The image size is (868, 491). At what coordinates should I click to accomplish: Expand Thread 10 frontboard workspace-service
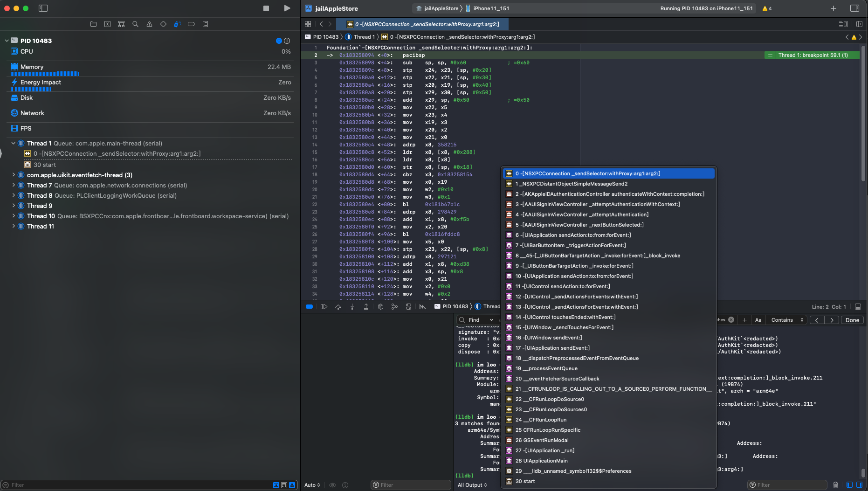13,216
